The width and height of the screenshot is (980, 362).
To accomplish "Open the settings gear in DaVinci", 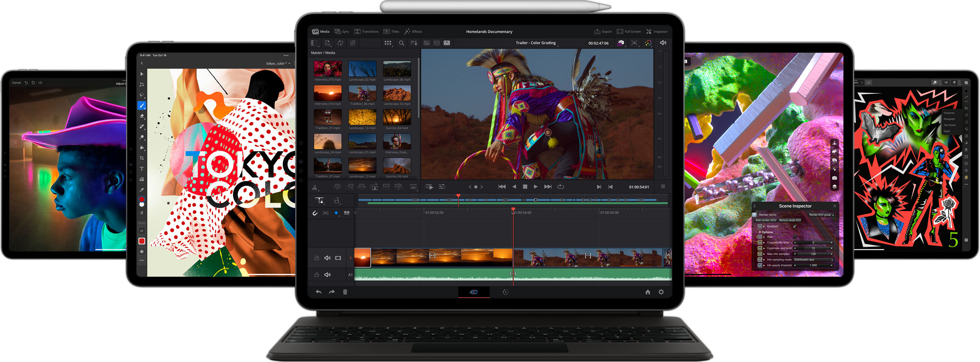I will 661,292.
